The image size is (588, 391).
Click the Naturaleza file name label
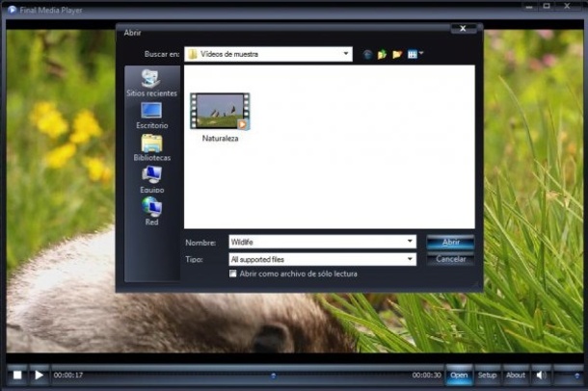point(220,139)
